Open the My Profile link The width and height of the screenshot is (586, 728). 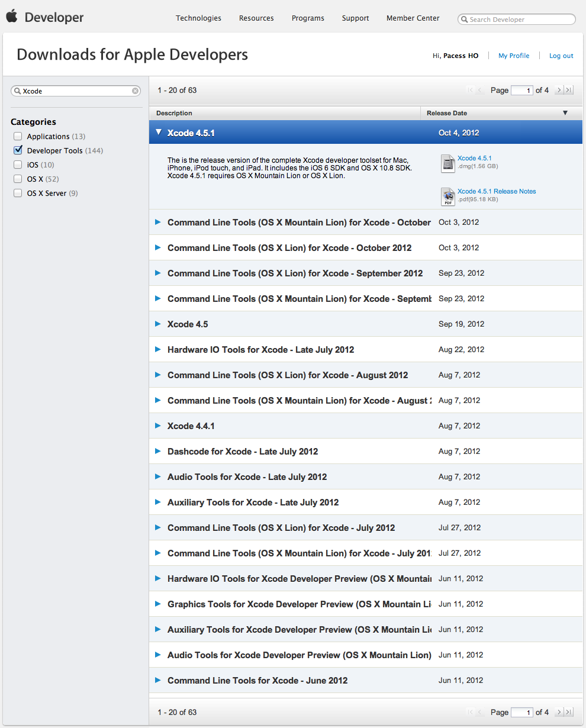[x=514, y=56]
